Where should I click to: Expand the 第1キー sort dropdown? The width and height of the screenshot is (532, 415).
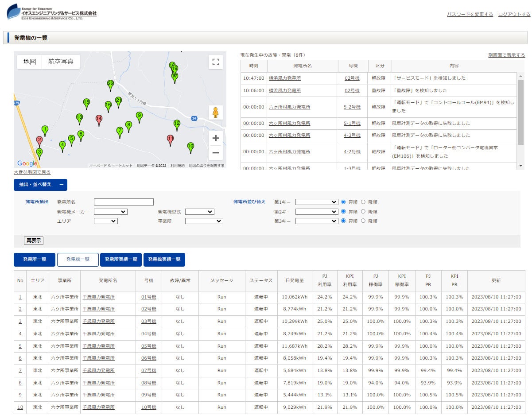pos(317,202)
